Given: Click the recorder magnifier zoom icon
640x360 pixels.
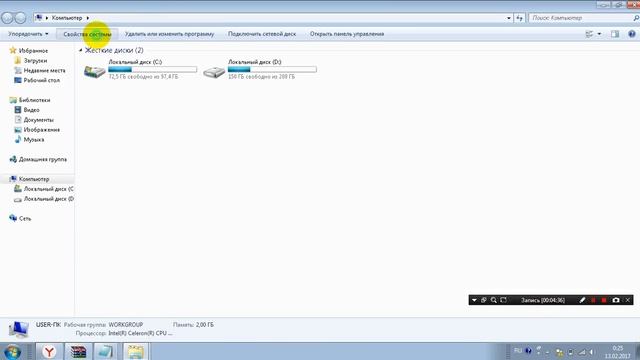Looking at the screenshot, I should click(x=493, y=300).
